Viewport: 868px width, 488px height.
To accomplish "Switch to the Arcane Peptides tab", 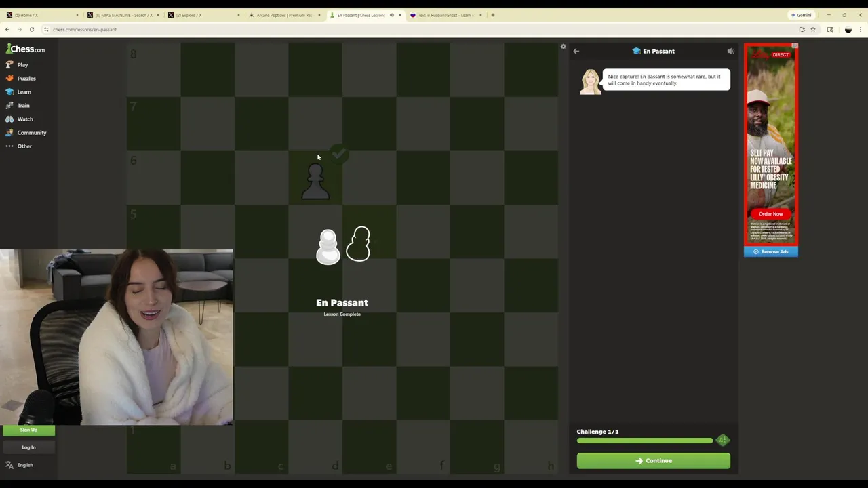I will 283,15.
